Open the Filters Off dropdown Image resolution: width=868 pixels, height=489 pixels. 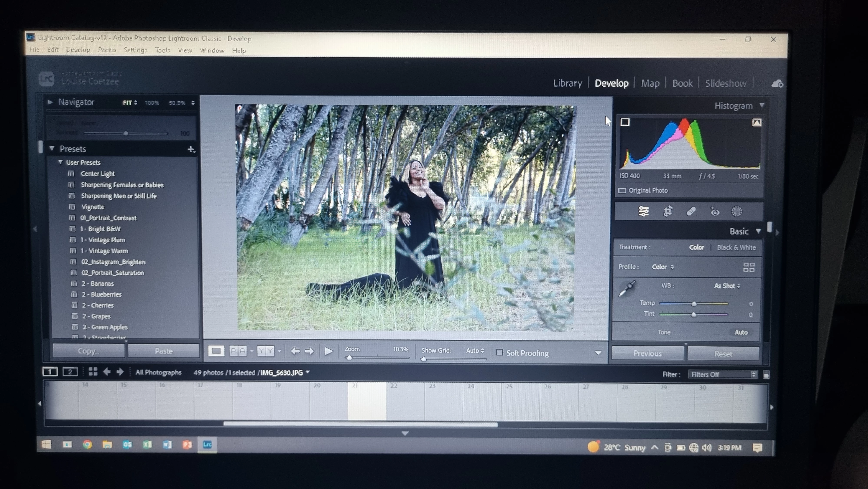tap(723, 374)
